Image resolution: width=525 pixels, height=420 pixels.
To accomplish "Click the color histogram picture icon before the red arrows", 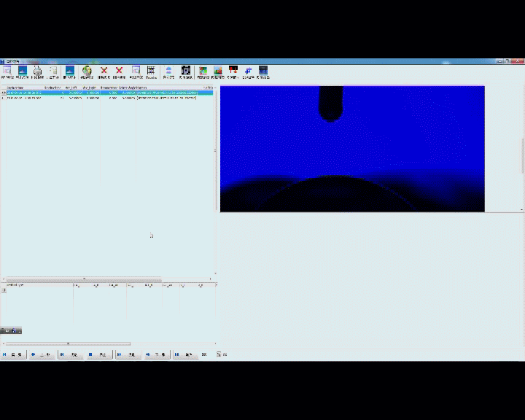I will click(x=218, y=70).
